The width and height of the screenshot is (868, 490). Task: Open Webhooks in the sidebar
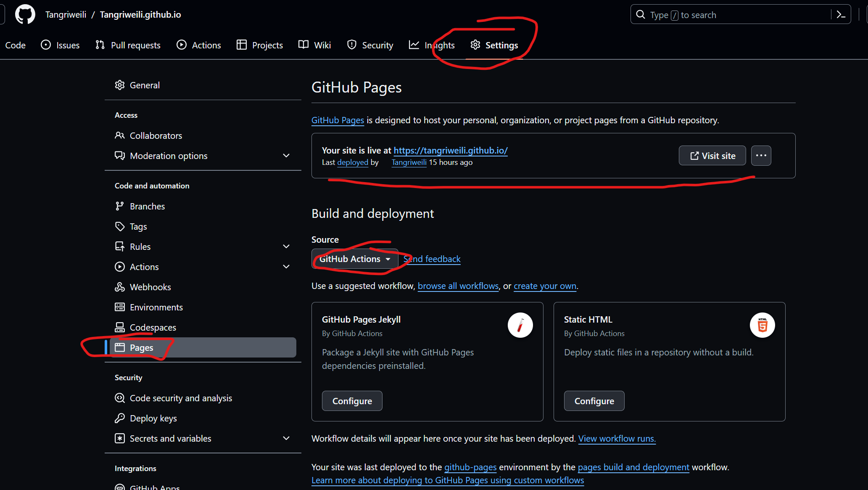[x=150, y=287]
